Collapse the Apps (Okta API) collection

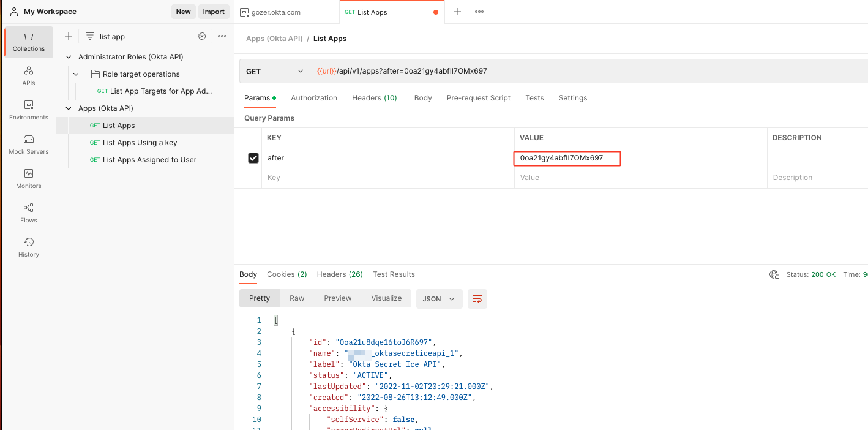(x=69, y=108)
